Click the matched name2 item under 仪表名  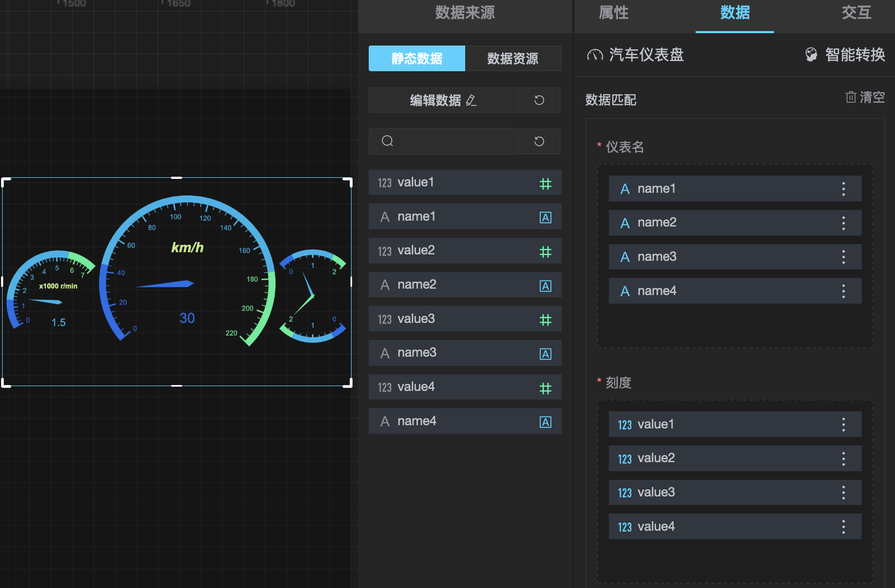click(735, 223)
